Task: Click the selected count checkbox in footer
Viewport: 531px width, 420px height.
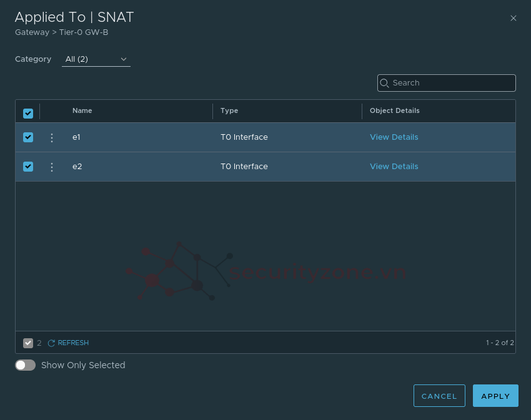Action: (28, 343)
